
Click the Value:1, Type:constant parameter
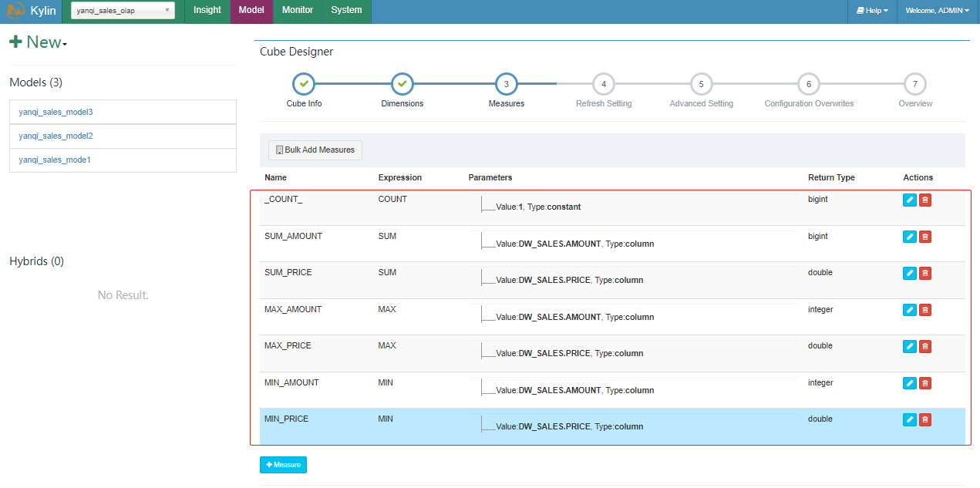tap(538, 207)
